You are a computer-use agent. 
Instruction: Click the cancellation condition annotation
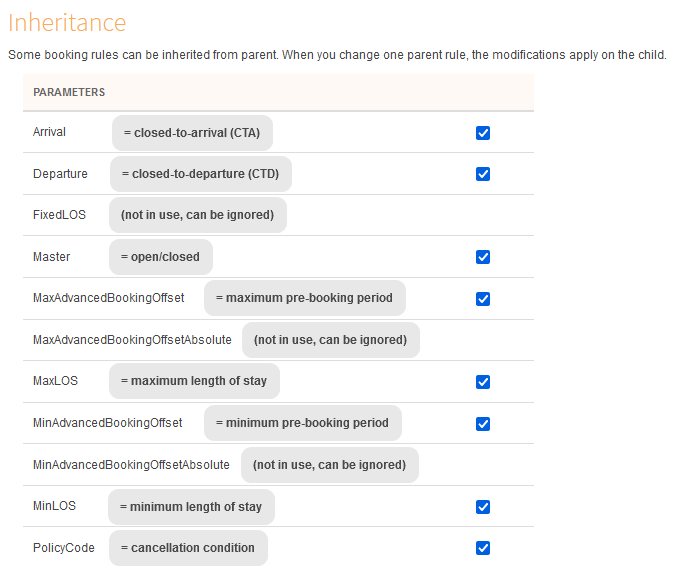[x=188, y=548]
